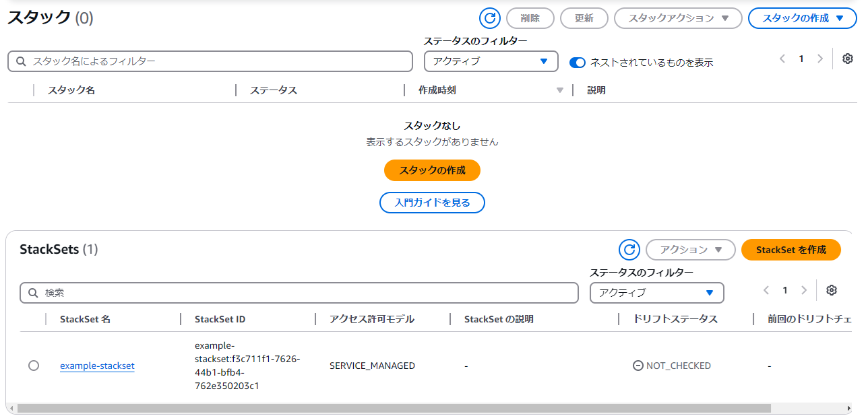Toggle the ネストされているものを表示 switch
Screen dimensions: 868x416
(578, 63)
